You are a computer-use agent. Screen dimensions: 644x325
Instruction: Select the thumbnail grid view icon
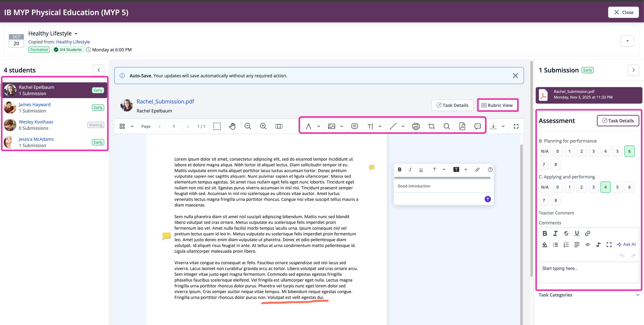122,126
